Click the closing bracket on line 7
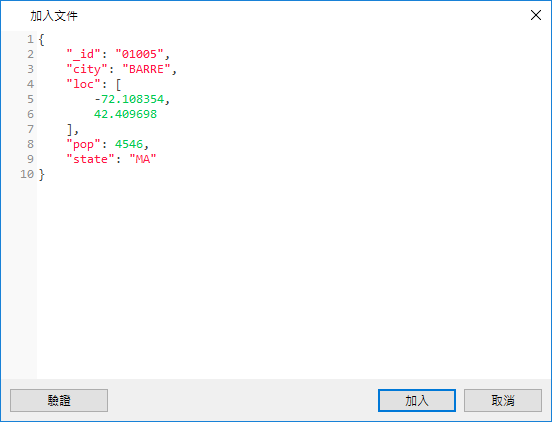The image size is (552, 422). point(70,129)
